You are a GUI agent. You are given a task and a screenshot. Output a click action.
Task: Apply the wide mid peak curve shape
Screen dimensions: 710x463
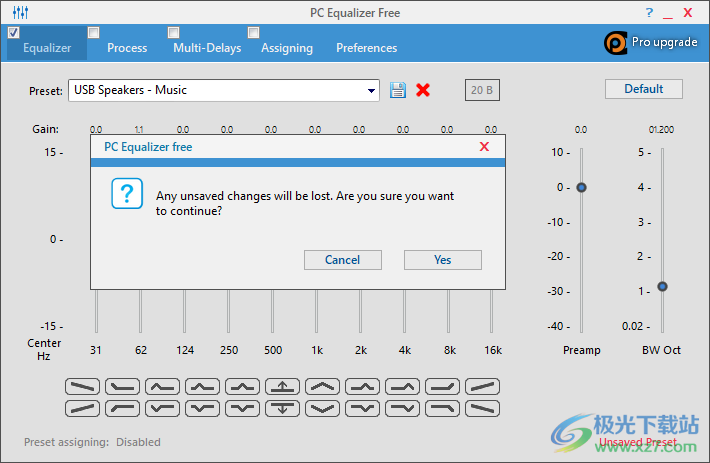322,387
